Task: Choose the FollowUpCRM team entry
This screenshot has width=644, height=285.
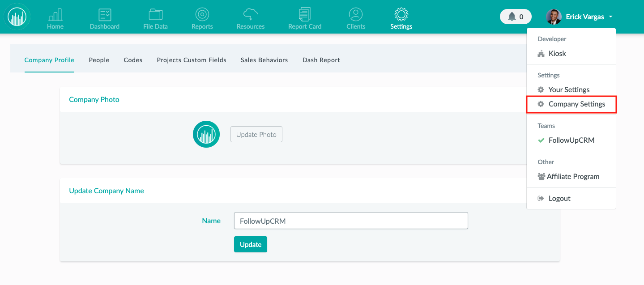Action: (571, 140)
